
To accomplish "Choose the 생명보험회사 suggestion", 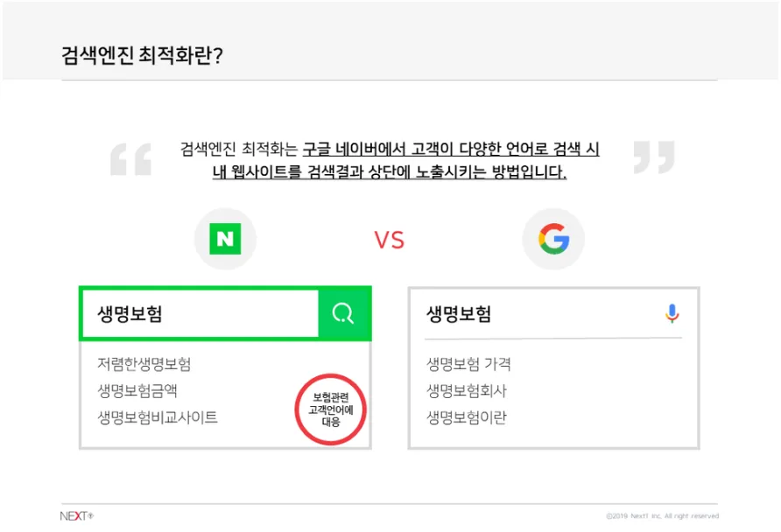I will click(467, 390).
